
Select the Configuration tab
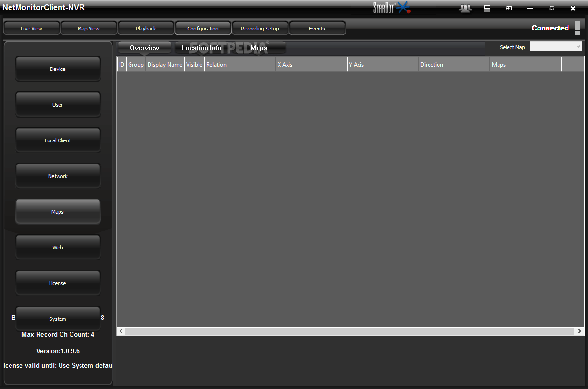tap(203, 29)
